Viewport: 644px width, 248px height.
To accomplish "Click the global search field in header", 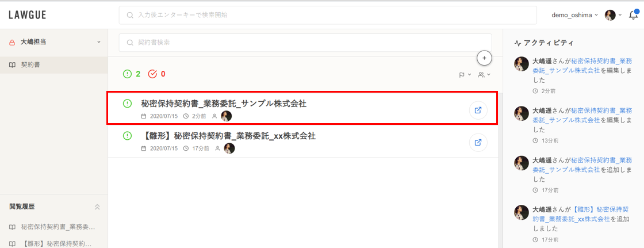I will tap(328, 15).
